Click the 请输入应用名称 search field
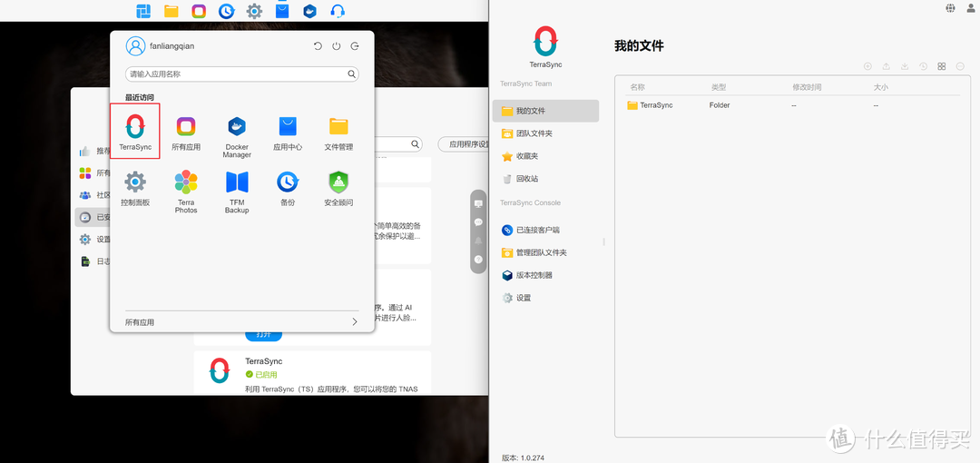This screenshot has height=463, width=980. pos(242,74)
